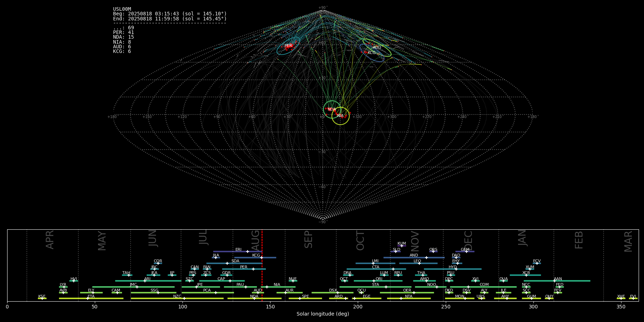Click the +330 longitude label on sky grid
Screen dimensions: 644x322
click(357, 117)
